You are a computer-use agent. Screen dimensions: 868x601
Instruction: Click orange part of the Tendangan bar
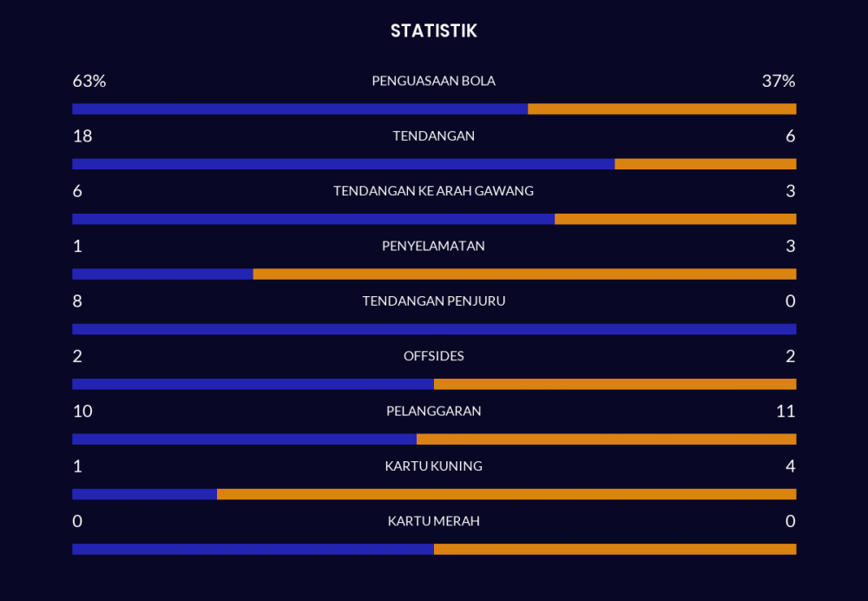(705, 164)
